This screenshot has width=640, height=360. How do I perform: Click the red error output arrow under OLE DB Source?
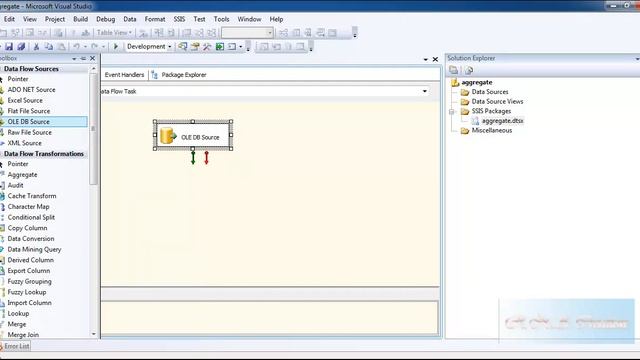(x=207, y=157)
